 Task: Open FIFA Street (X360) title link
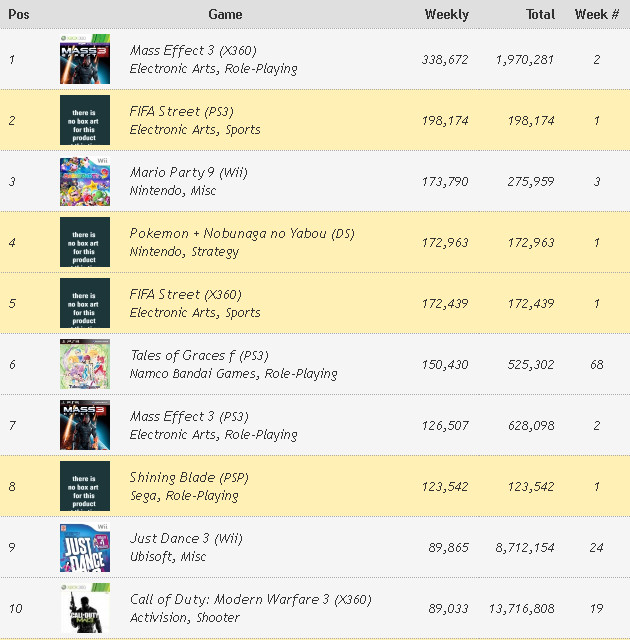tap(185, 294)
